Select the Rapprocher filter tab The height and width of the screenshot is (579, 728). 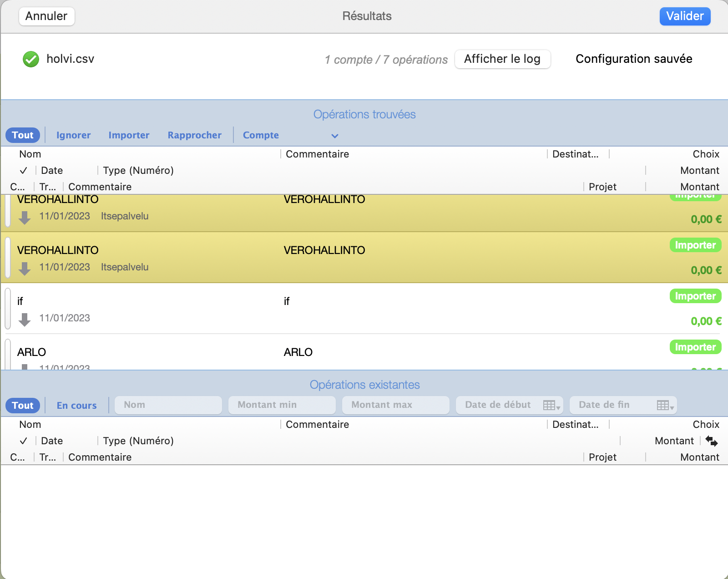194,135
